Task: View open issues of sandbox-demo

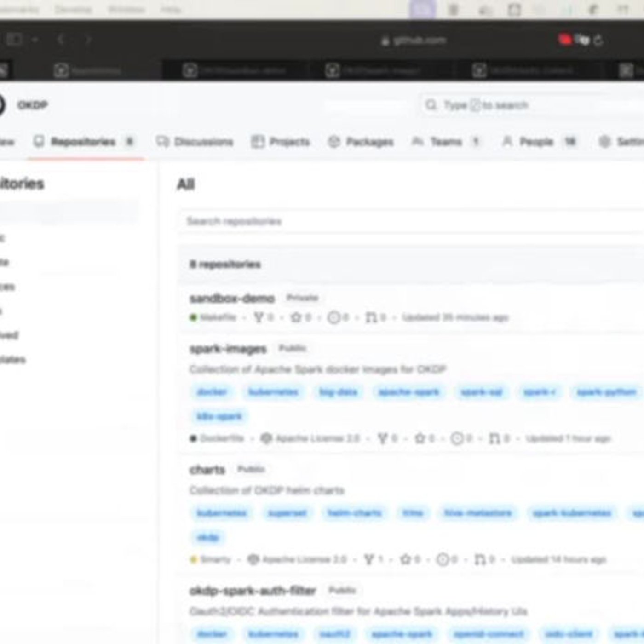Action: (338, 317)
